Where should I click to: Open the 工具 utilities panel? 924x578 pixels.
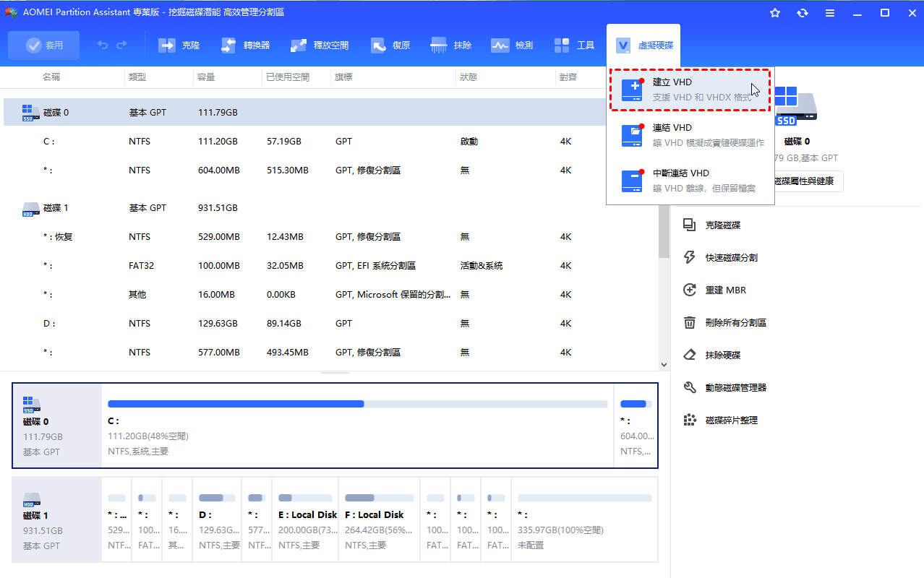tap(573, 44)
